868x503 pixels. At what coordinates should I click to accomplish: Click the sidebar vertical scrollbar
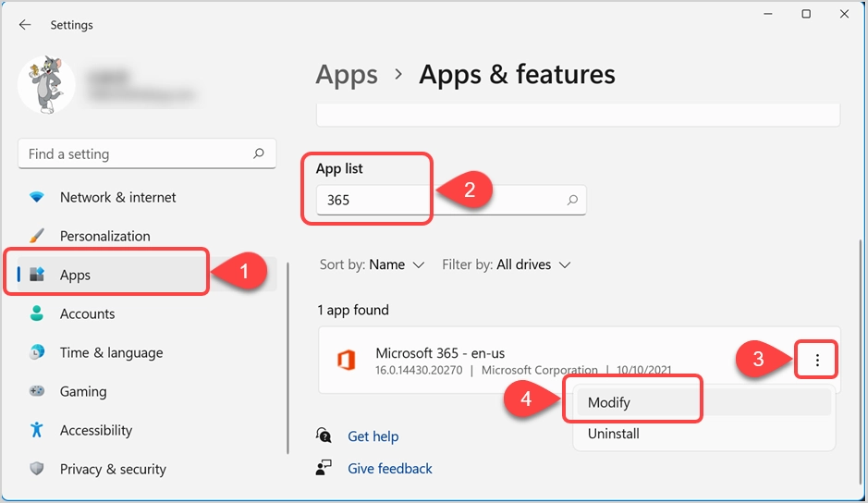click(287, 358)
